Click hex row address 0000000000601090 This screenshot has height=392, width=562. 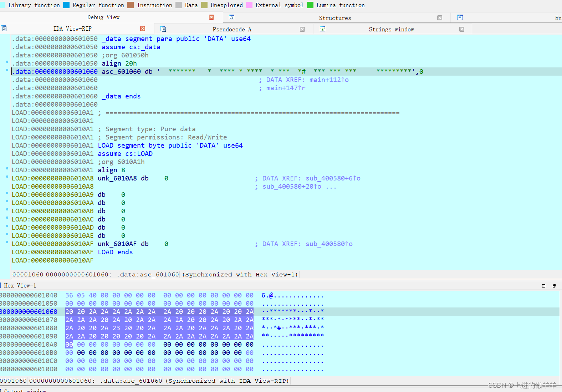point(29,336)
